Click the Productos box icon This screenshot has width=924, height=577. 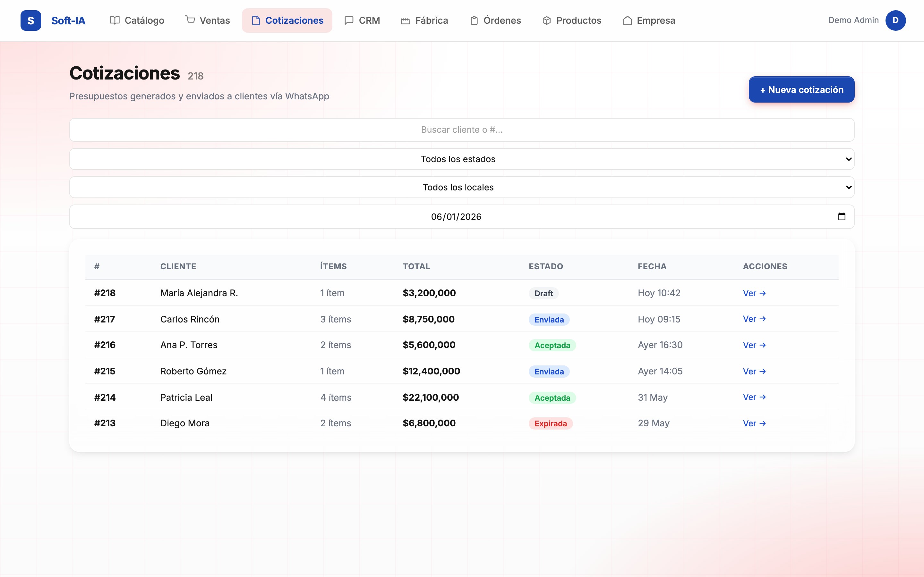point(546,21)
